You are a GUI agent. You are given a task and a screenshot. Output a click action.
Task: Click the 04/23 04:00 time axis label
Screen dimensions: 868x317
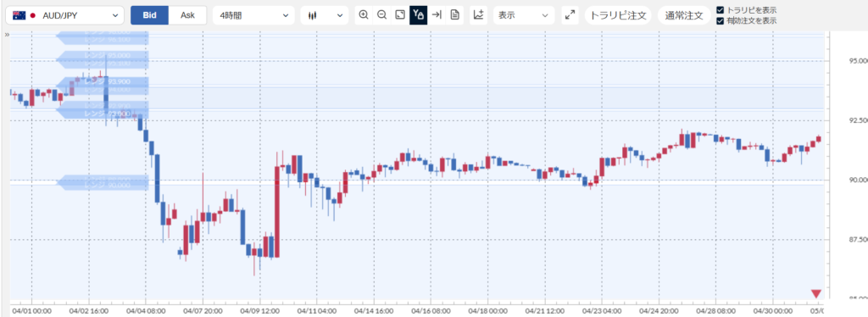[602, 311]
